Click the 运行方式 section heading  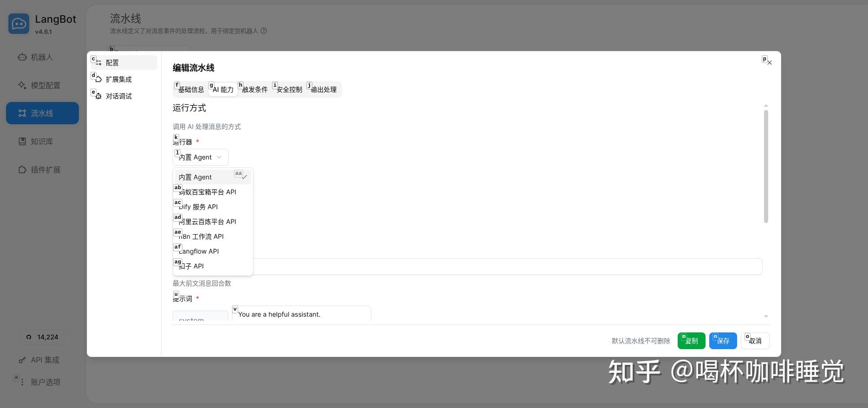pyautogui.click(x=189, y=108)
